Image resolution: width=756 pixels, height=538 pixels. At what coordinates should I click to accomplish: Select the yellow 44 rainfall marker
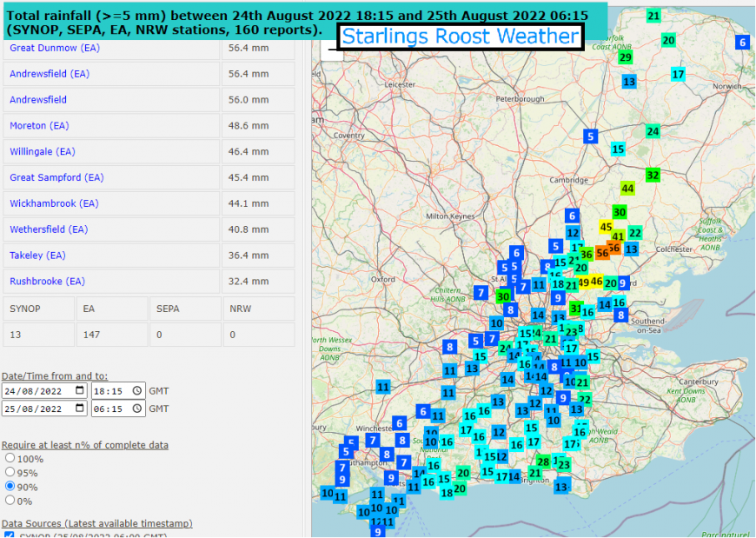click(x=628, y=188)
